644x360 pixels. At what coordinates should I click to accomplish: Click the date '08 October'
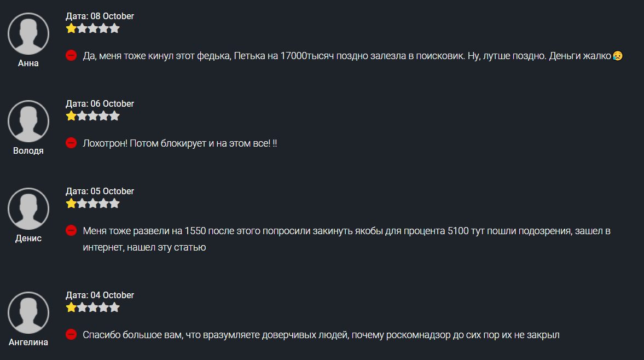coord(112,16)
